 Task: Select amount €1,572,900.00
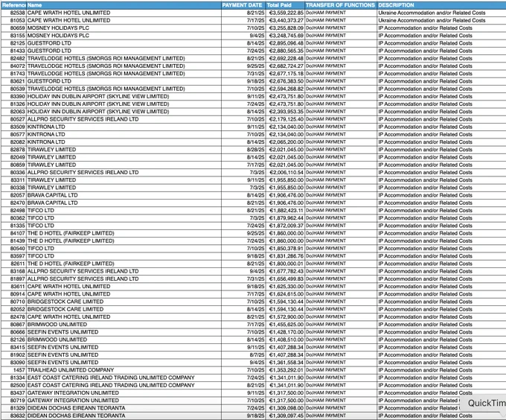[x=286, y=316]
